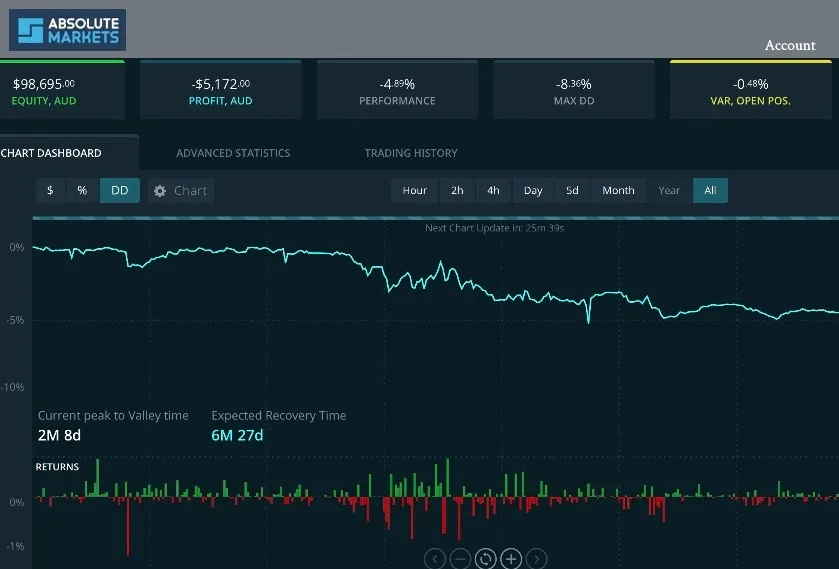Viewport: 839px width, 569px height.
Task: Reset chart with the refresh icon
Action: point(485,558)
